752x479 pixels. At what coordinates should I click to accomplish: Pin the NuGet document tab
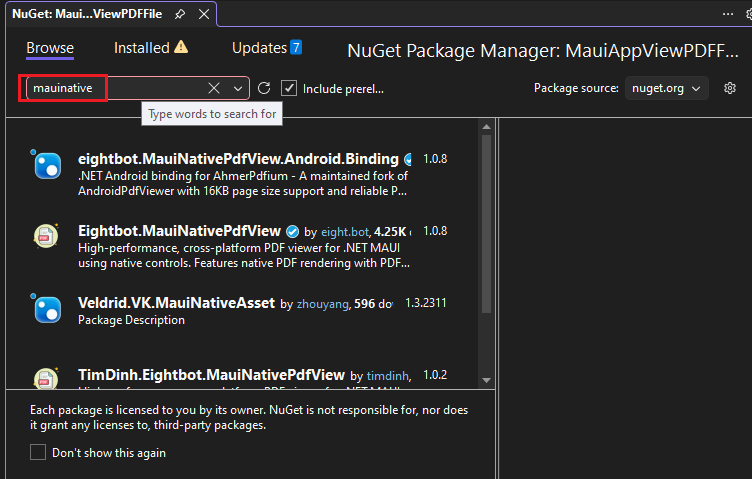pos(180,14)
